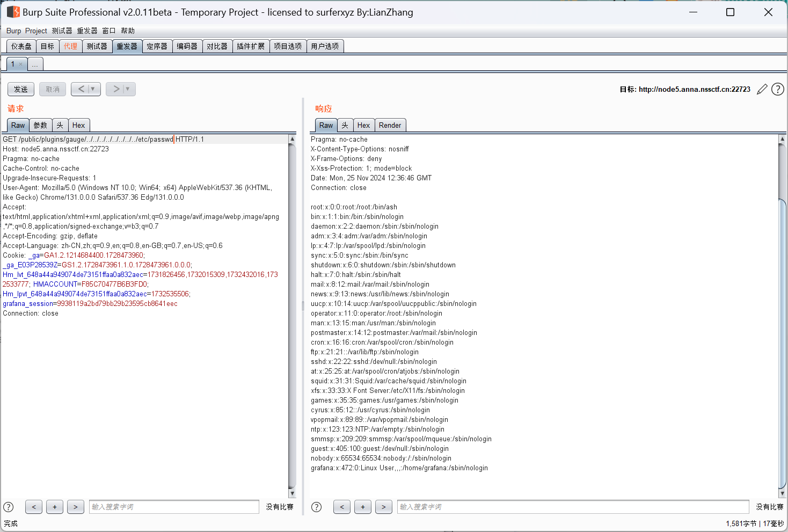Switch to the 代理 tab

tap(70, 46)
